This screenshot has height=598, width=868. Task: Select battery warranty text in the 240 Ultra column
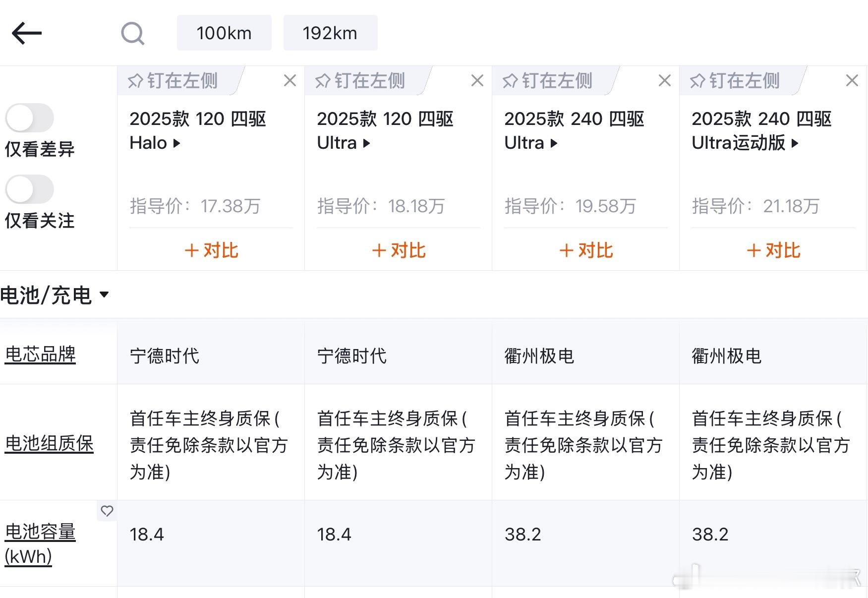coord(583,445)
